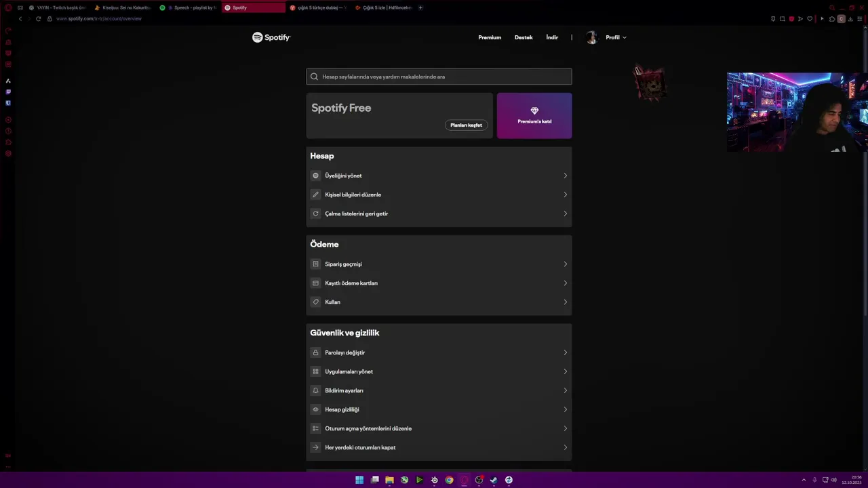
Task: Open Üyeliğini yönet row
Action: point(439,176)
